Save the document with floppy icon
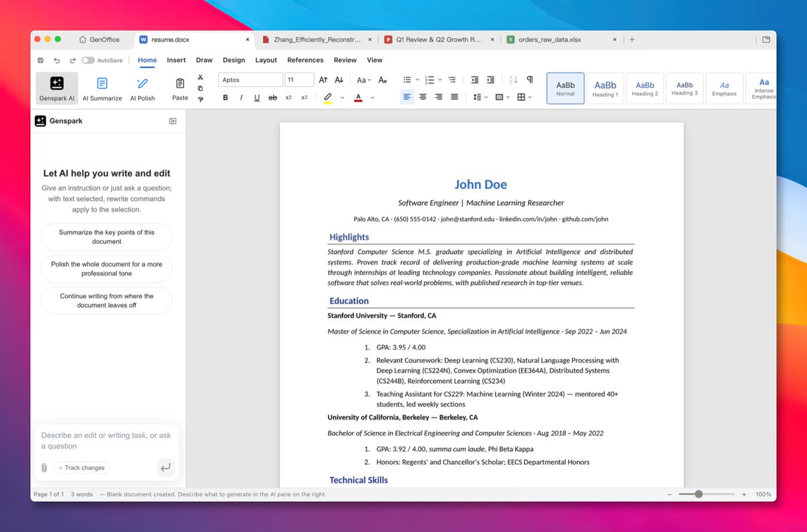 click(x=41, y=60)
